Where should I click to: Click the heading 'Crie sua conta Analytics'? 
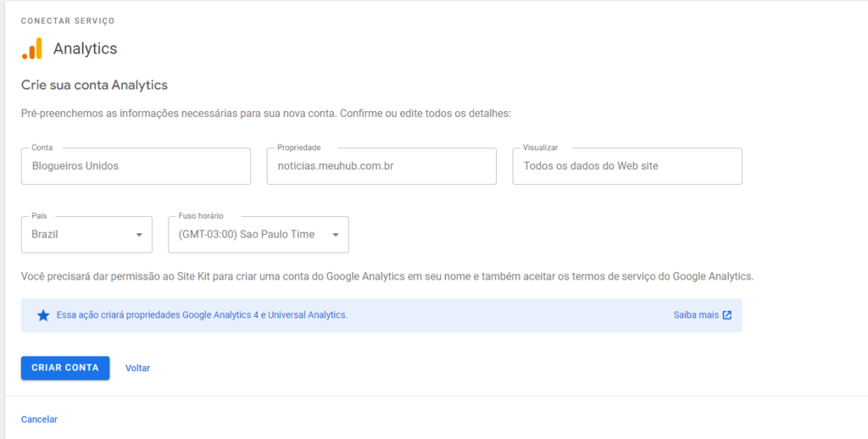[94, 86]
